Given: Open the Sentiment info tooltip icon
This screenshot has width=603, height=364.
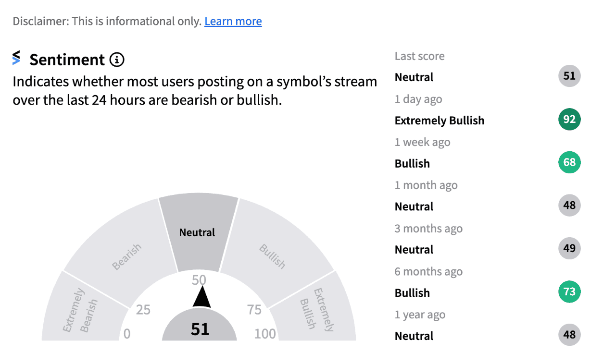Looking at the screenshot, I should coord(117,60).
